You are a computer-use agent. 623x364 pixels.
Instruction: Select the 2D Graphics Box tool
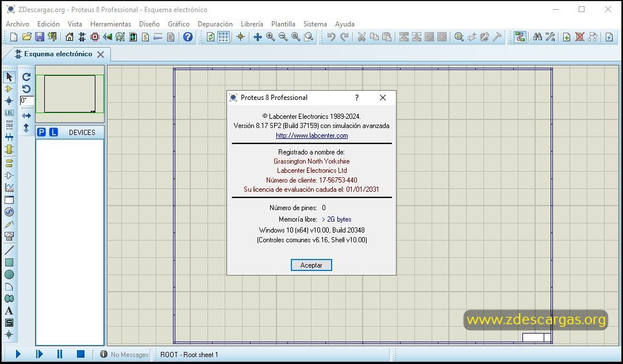point(9,262)
